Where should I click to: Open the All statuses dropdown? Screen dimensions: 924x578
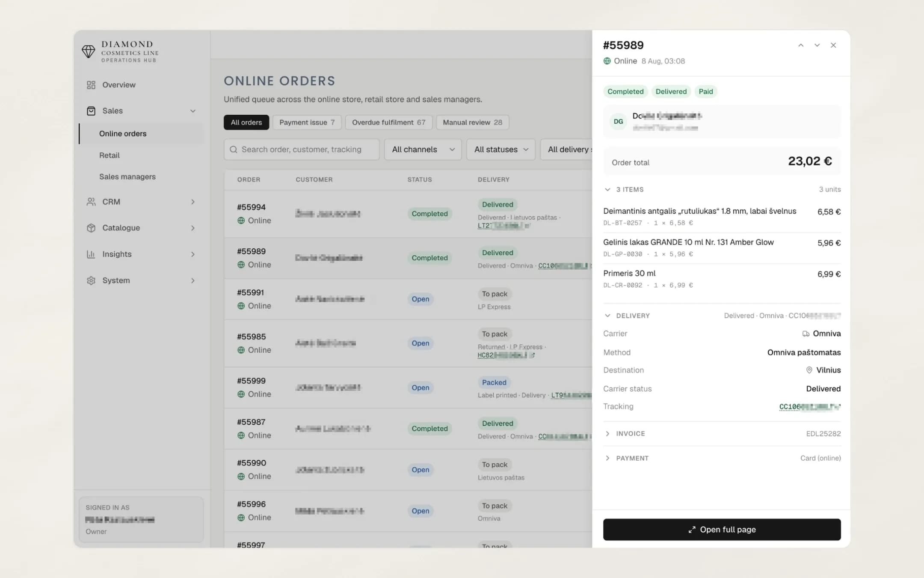tap(500, 149)
